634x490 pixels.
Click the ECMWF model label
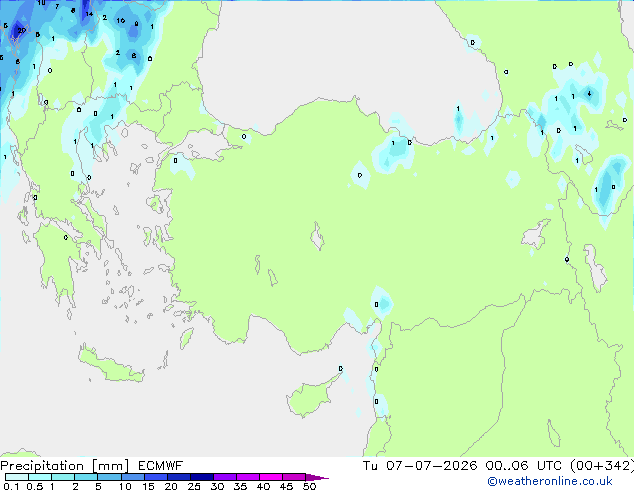pos(161,466)
